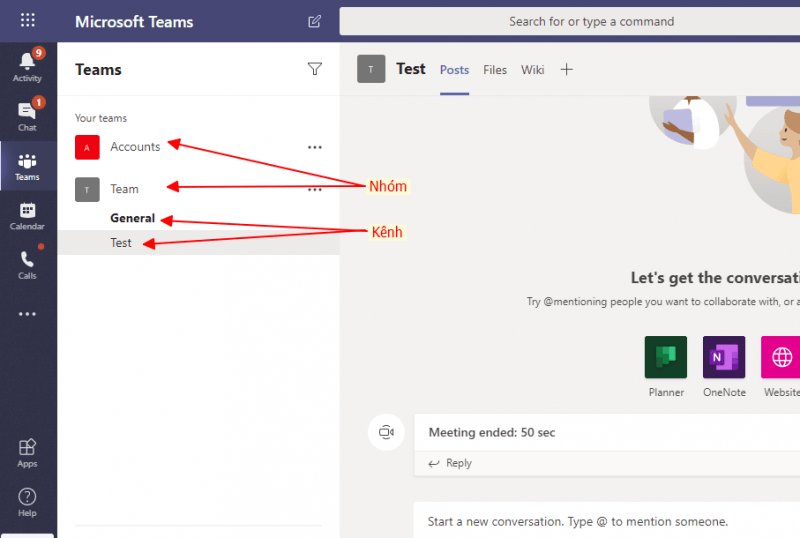Click the gray Team avatar in list
This screenshot has height=538, width=800.
[x=87, y=189]
